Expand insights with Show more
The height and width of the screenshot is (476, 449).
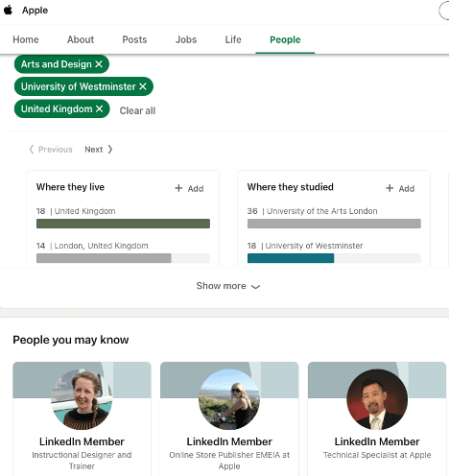click(x=228, y=286)
